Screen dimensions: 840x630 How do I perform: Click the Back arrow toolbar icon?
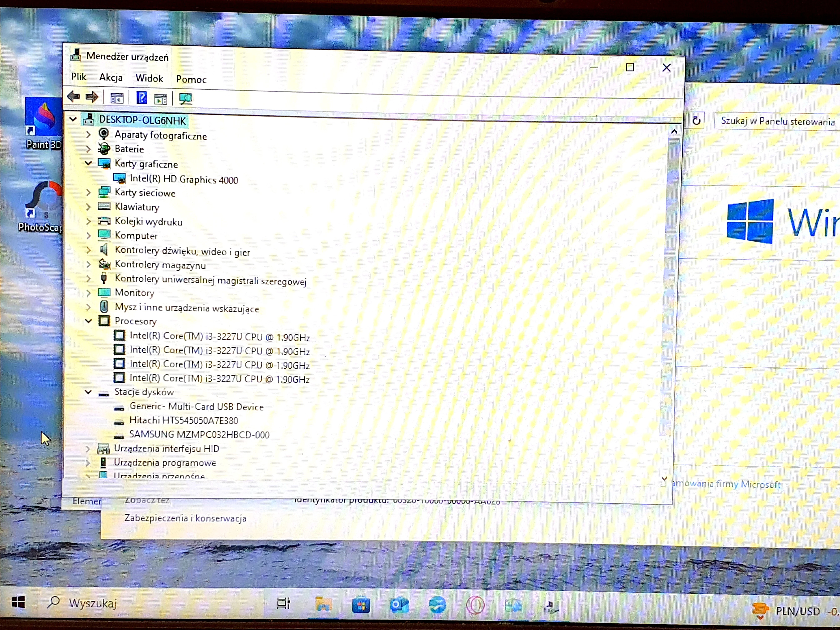(73, 97)
